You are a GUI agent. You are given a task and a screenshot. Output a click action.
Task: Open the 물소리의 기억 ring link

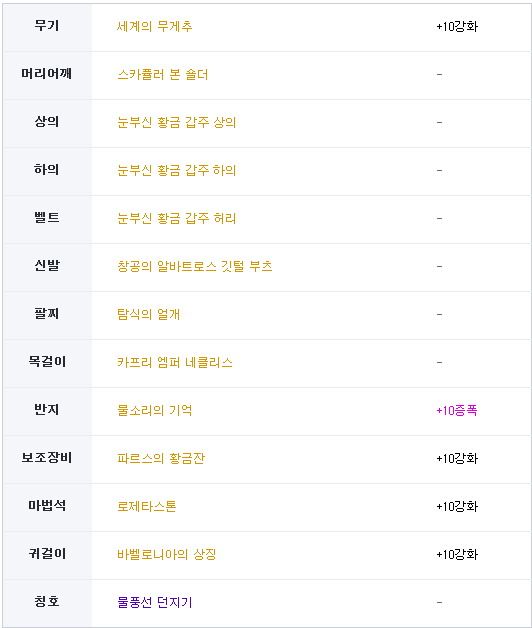pos(155,411)
